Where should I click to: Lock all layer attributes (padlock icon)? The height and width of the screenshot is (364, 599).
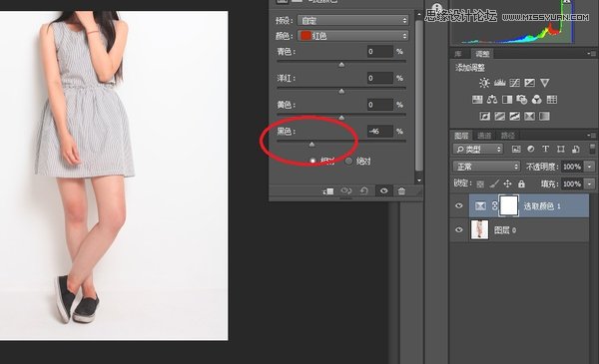521,183
